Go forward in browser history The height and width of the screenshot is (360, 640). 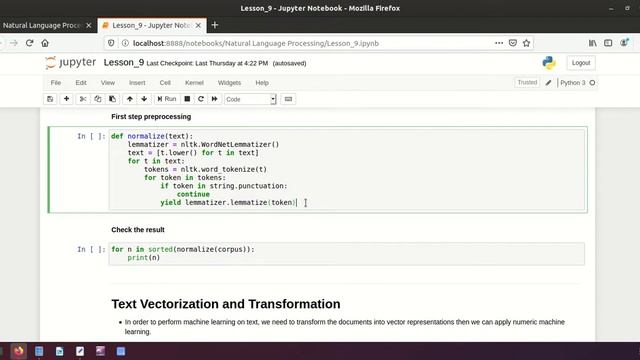pos(14,43)
